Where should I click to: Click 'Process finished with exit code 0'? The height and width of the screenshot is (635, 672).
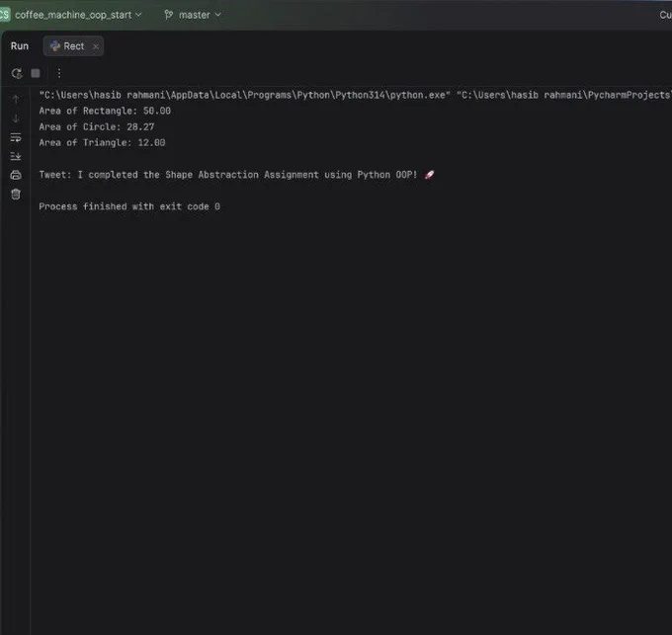129,206
